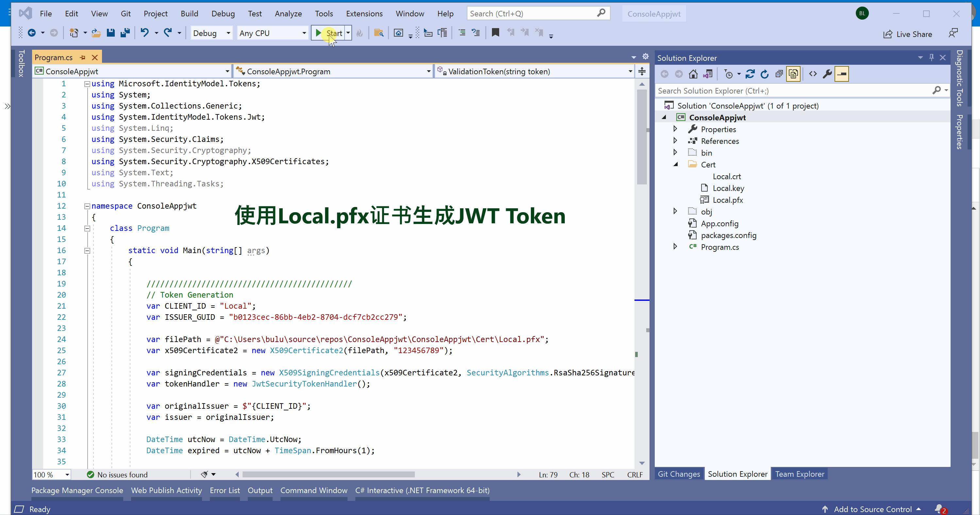Click Add to Source Control
The height and width of the screenshot is (515, 980).
(x=872, y=509)
